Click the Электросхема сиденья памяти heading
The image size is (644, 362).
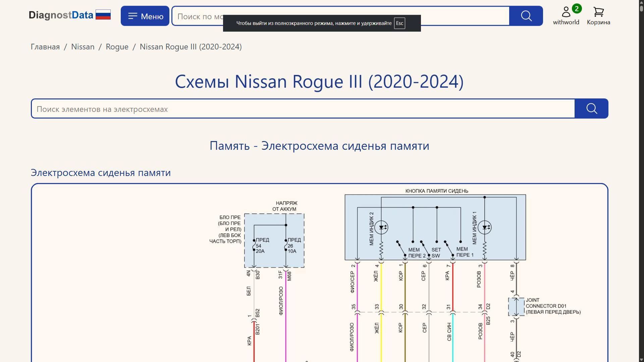[101, 173]
